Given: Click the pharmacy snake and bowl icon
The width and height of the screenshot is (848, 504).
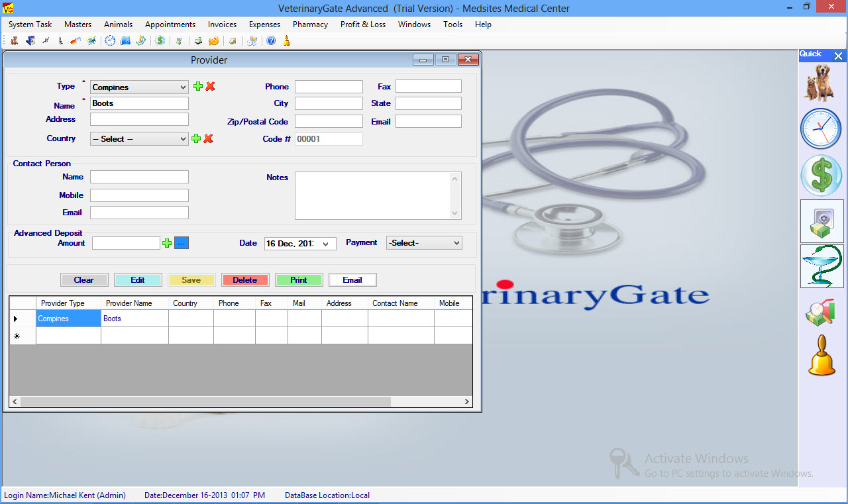Looking at the screenshot, I should coord(821,266).
